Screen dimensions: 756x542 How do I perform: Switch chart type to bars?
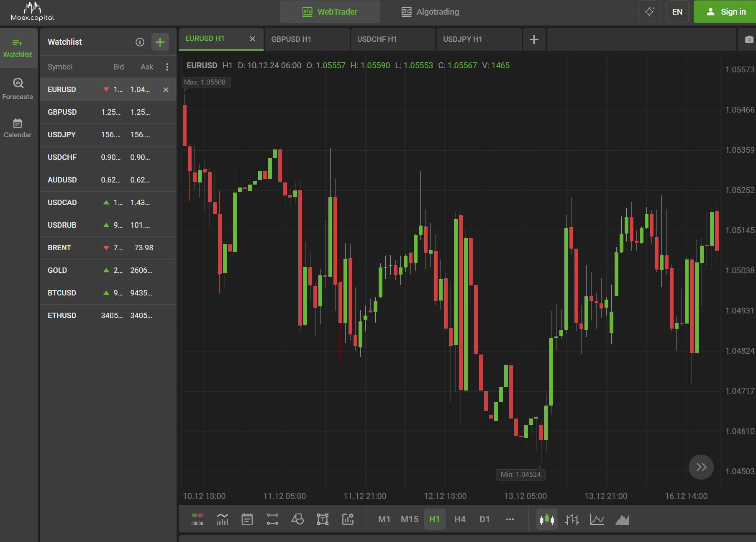coord(572,519)
